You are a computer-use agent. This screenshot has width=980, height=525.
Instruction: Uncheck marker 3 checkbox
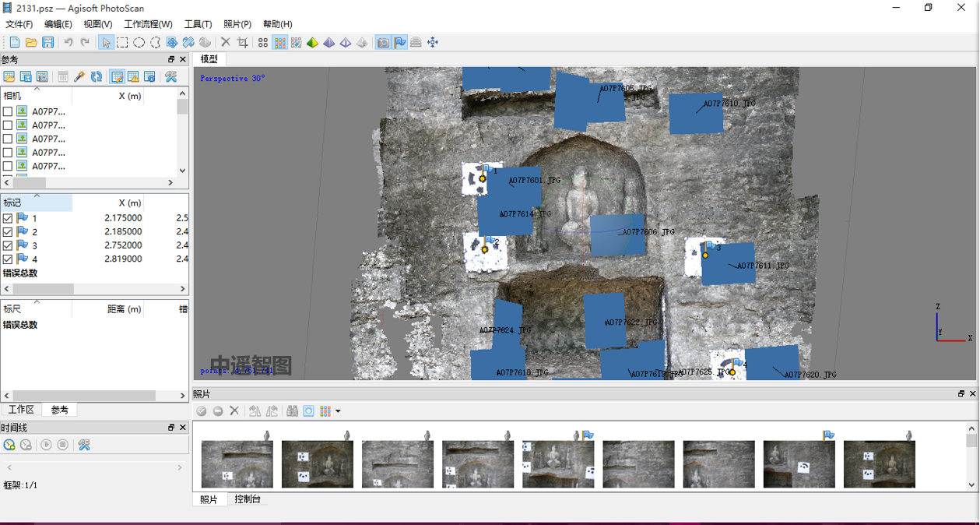(x=8, y=246)
